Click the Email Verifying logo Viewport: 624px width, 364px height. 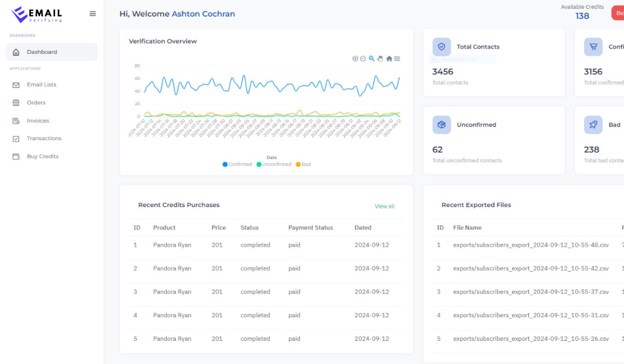click(x=37, y=15)
